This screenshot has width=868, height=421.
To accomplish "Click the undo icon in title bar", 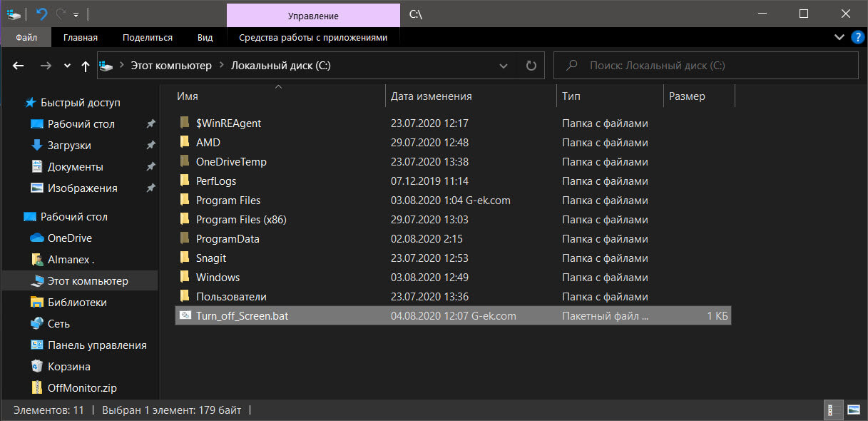I will point(41,14).
